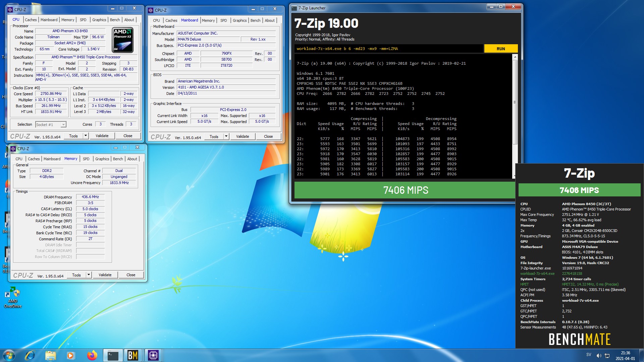The image size is (644, 362).
Task: Click Validate in CPU window
Action: click(x=102, y=136)
